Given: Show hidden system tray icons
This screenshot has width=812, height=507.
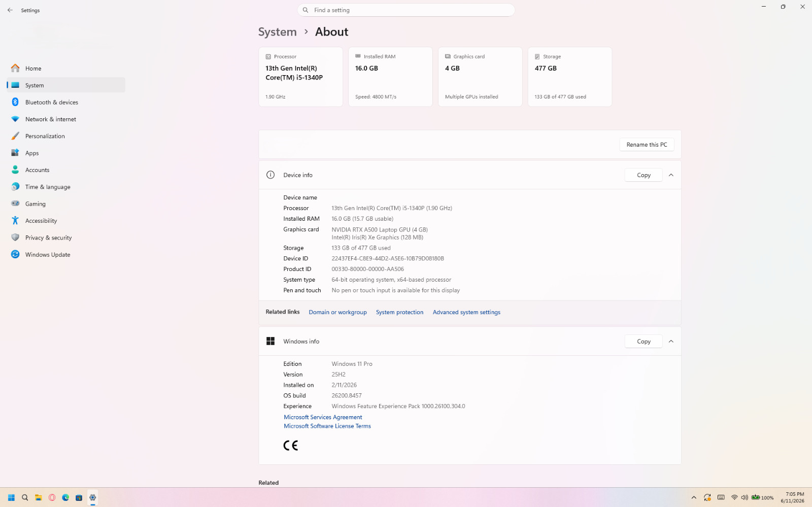Looking at the screenshot, I should pos(694,498).
